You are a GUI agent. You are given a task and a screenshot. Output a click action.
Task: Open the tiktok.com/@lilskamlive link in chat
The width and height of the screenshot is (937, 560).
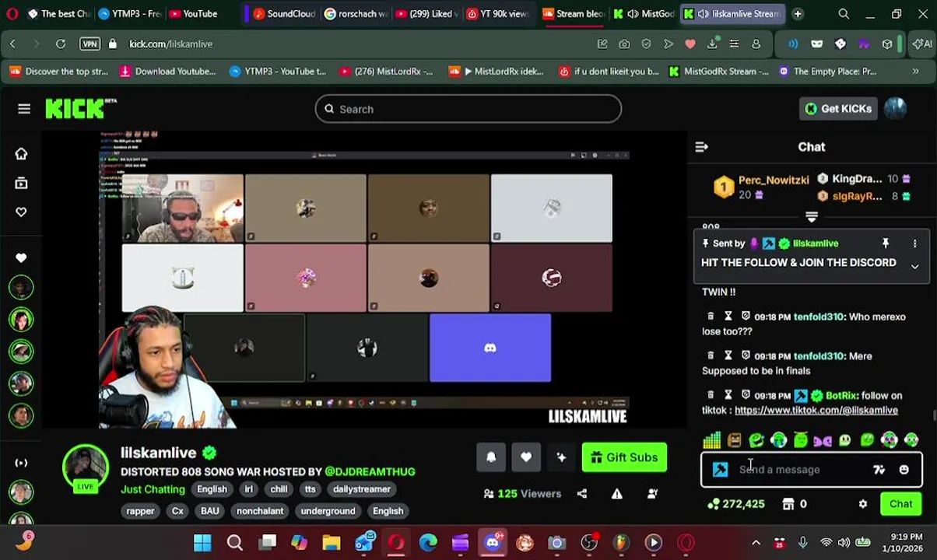[x=816, y=410]
